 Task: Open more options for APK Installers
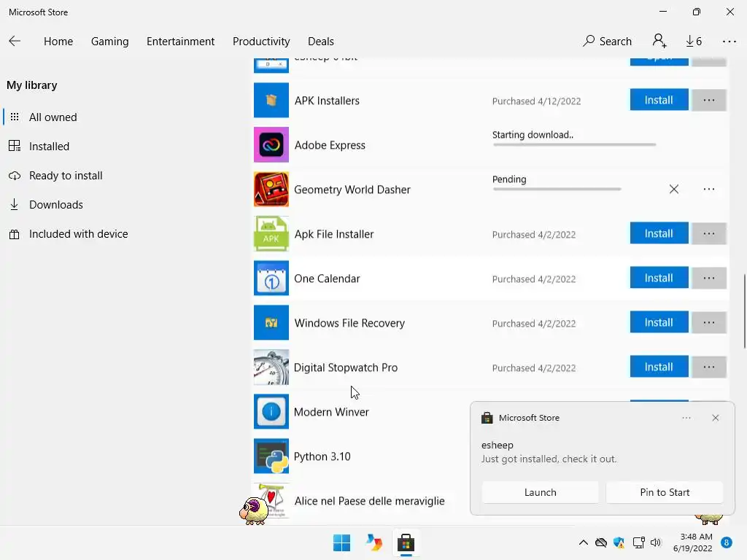coord(709,100)
